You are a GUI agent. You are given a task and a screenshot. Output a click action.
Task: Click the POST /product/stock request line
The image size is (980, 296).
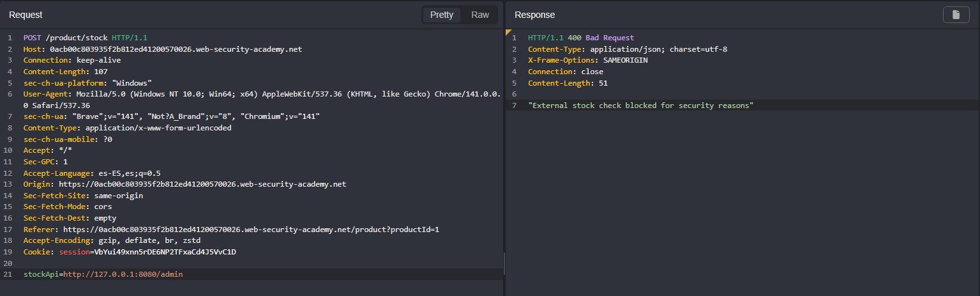(86, 38)
